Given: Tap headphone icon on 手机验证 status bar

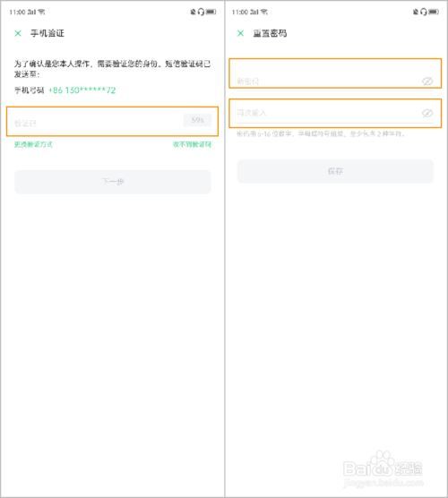Looking at the screenshot, I should (201, 12).
